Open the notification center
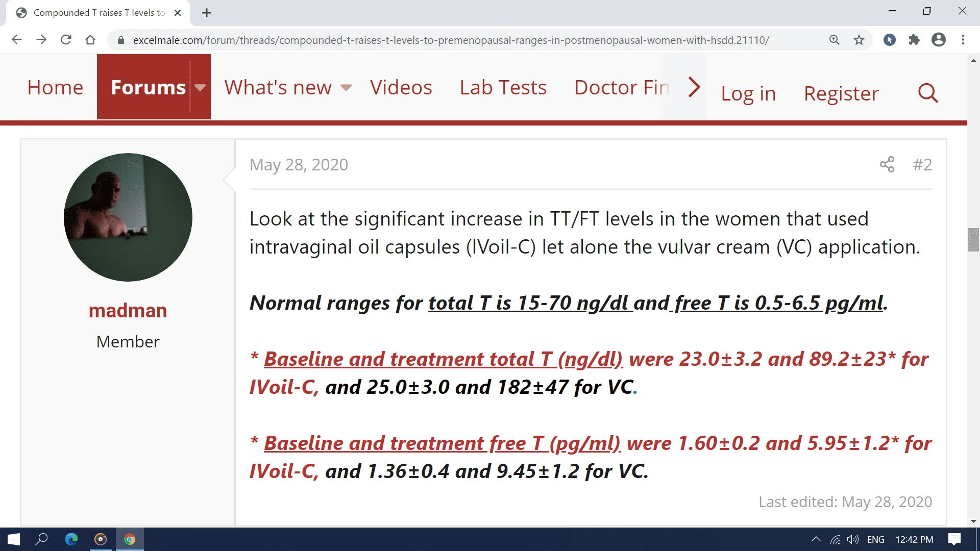Image resolution: width=980 pixels, height=551 pixels. pyautogui.click(x=954, y=539)
